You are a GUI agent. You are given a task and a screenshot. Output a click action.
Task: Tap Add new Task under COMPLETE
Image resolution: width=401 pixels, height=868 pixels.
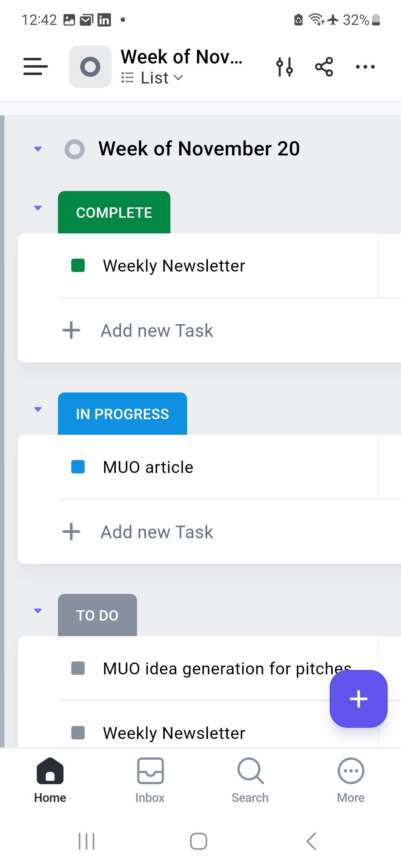coord(156,330)
